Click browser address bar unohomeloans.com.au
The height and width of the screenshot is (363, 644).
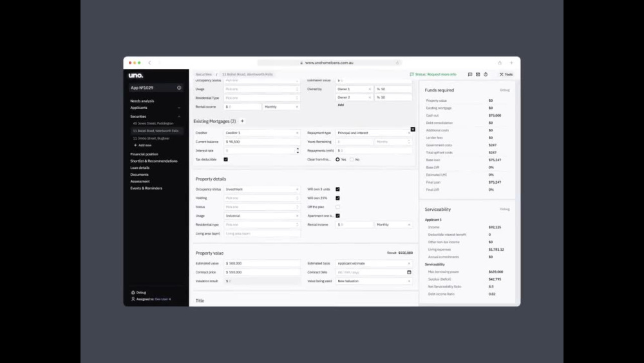coord(329,63)
